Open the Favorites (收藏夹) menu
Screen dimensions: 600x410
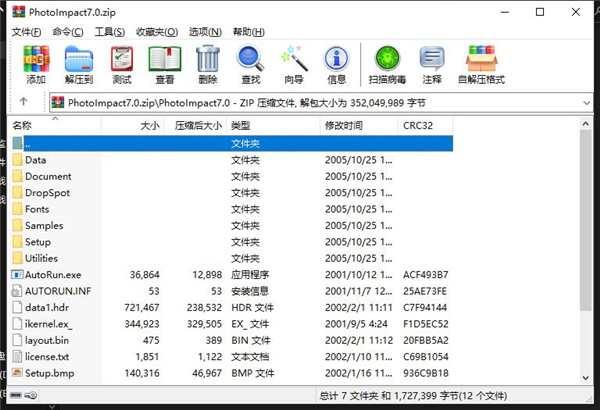coord(157,32)
